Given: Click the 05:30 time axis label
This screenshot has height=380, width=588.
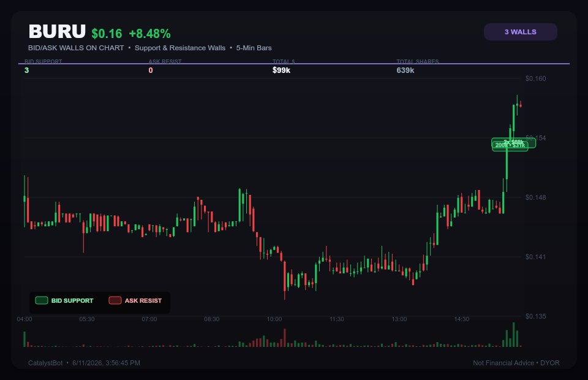Looking at the screenshot, I should 87,319.
